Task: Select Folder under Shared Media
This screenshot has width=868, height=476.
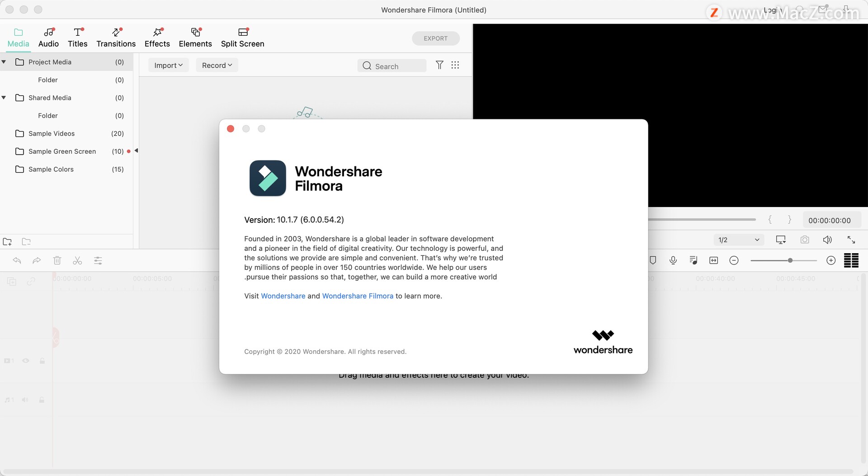Action: [x=66, y=116]
